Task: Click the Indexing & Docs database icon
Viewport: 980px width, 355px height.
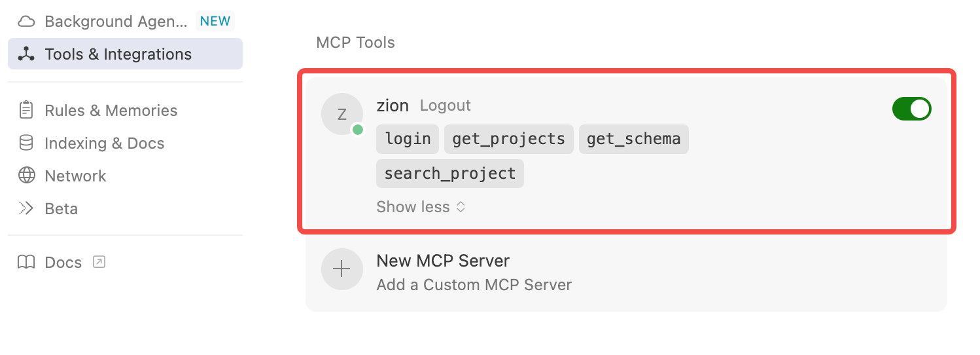Action: click(x=26, y=143)
